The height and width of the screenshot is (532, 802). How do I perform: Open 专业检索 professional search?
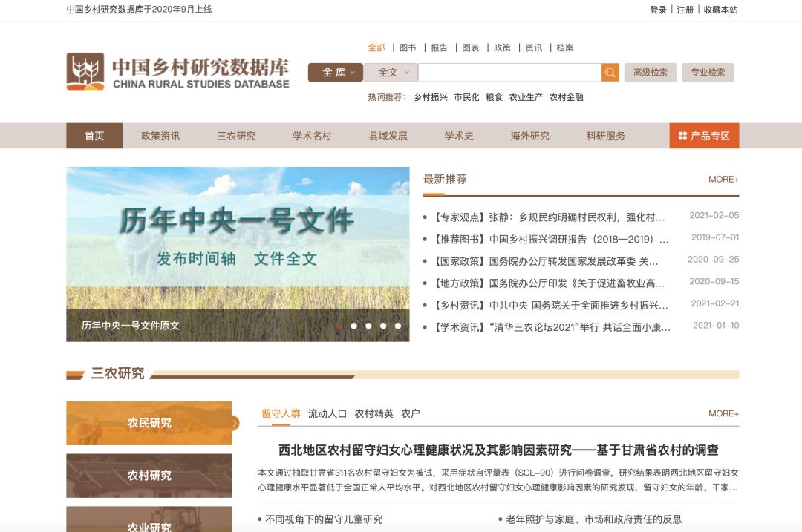[708, 73]
